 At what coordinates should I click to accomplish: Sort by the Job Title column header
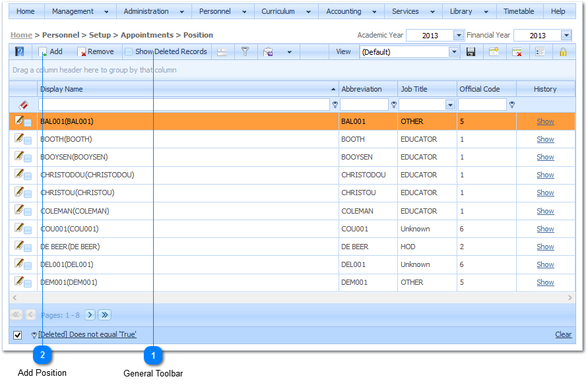(x=427, y=89)
